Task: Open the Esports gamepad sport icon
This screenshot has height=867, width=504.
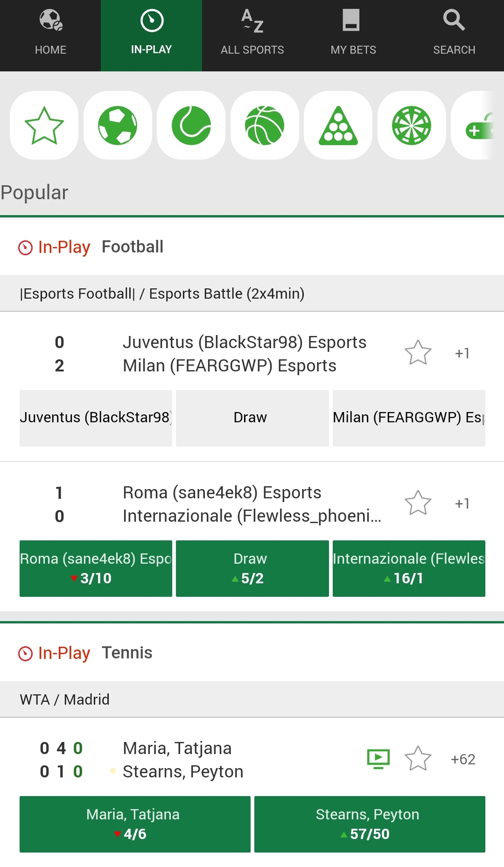Action: tap(481, 125)
